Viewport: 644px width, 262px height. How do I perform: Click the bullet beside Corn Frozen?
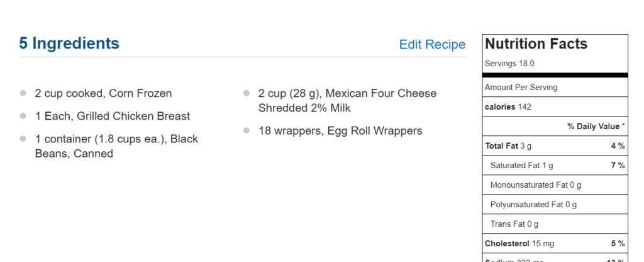23,93
